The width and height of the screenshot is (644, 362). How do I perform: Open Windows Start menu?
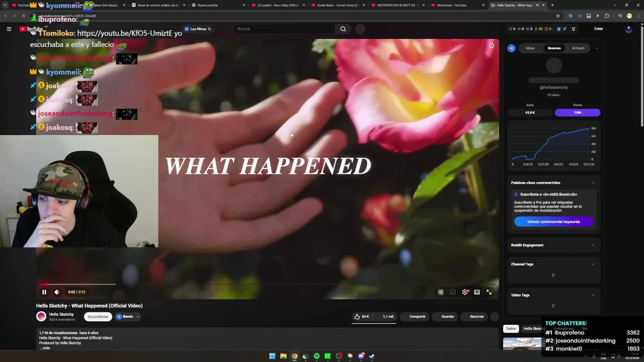pos(272,356)
